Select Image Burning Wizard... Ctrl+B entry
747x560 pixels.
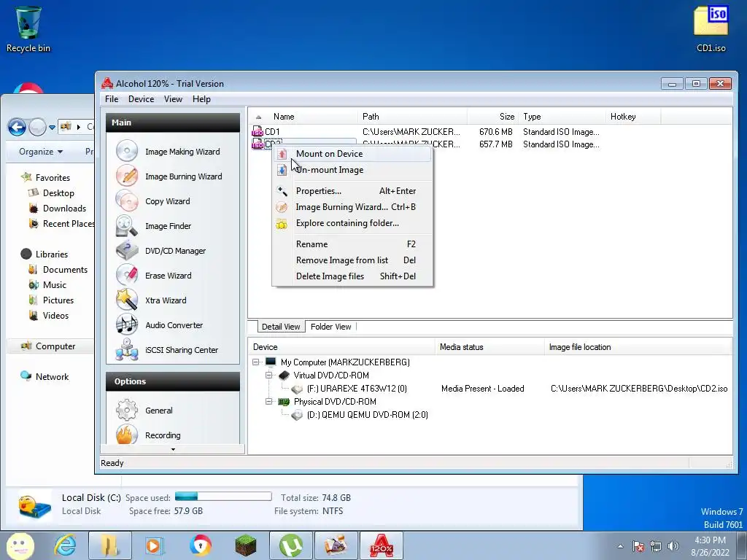(x=352, y=207)
